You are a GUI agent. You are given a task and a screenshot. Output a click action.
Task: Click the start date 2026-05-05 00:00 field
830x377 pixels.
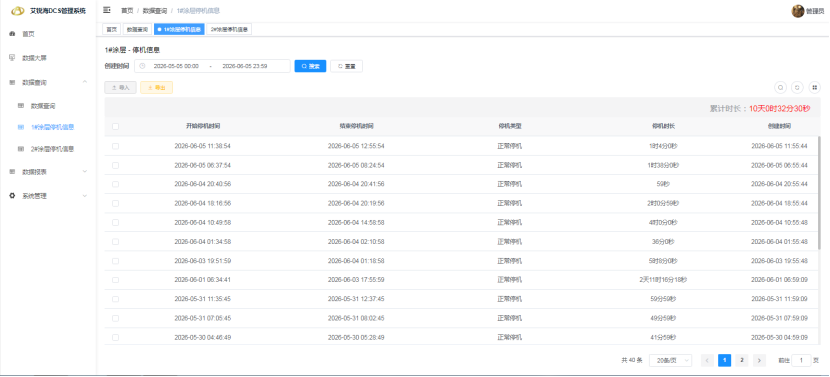click(176, 66)
